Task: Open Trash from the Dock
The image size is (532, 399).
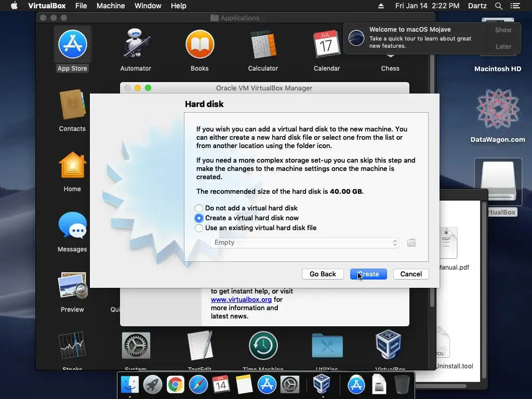Action: (x=402, y=385)
